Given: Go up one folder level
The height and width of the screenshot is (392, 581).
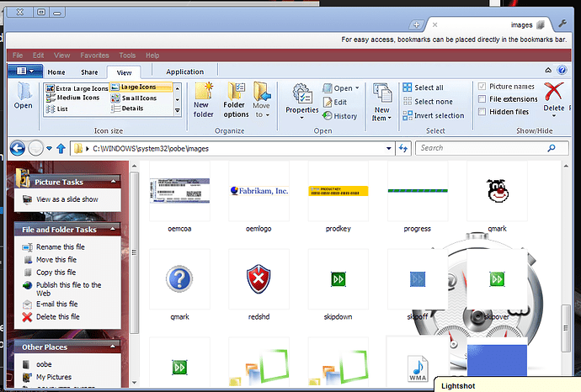Looking at the screenshot, I should pos(61,149).
